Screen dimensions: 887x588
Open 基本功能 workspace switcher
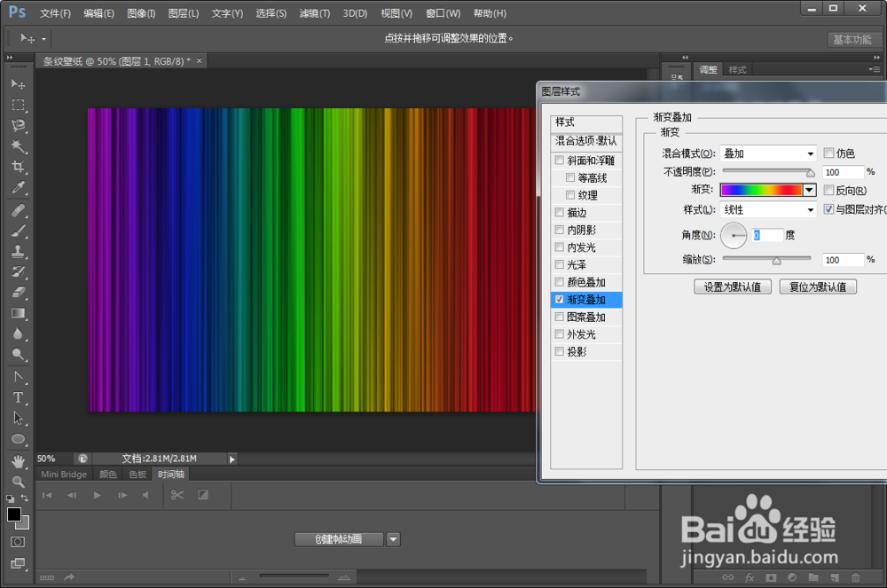[852, 40]
